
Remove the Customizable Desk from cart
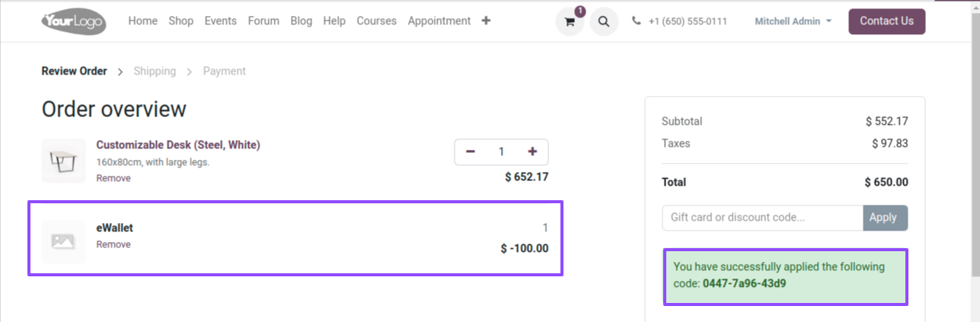tap(113, 178)
